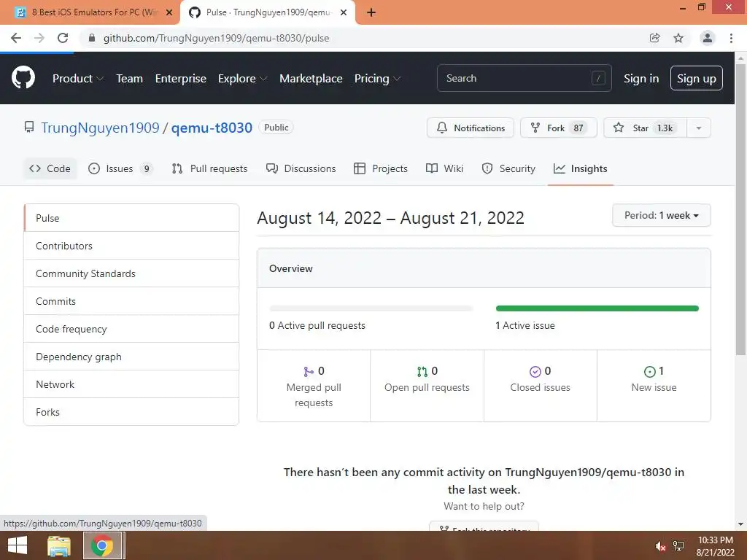Bookmark page with star icon in address bar
Image resolution: width=747 pixels, height=560 pixels.
678,38
